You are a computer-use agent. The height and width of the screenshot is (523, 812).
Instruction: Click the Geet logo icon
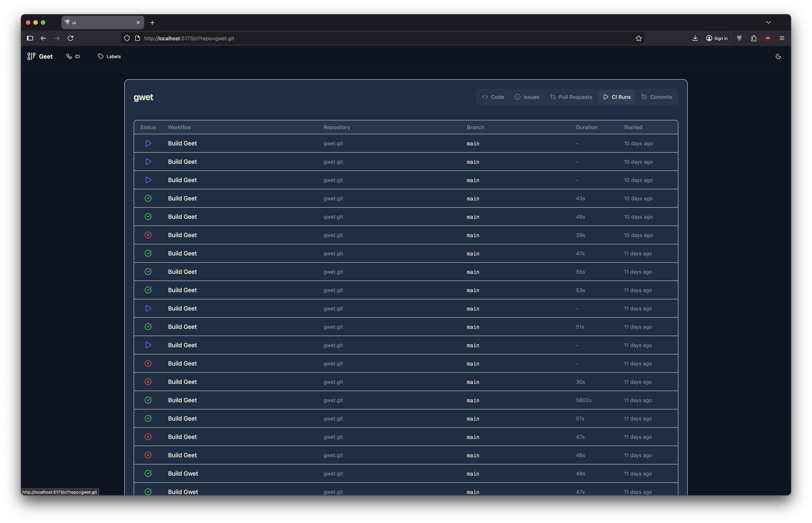[x=31, y=56]
